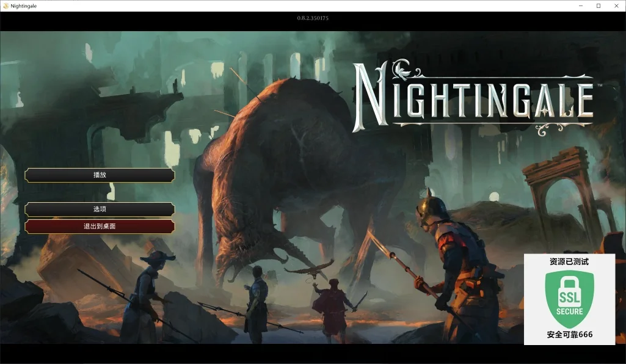The height and width of the screenshot is (364, 626).
Task: Click the 播放 play button
Action: click(100, 175)
